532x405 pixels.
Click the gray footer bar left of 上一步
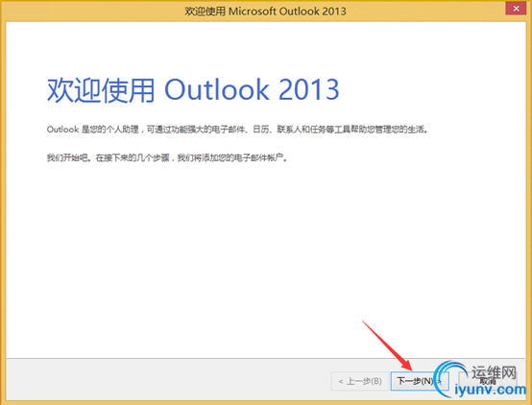point(168,379)
